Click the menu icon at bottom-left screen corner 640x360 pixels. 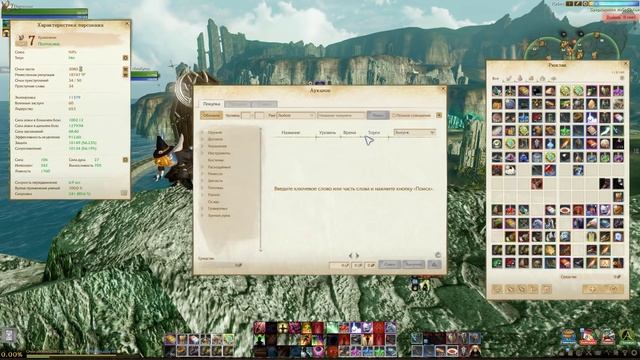click(x=9, y=336)
